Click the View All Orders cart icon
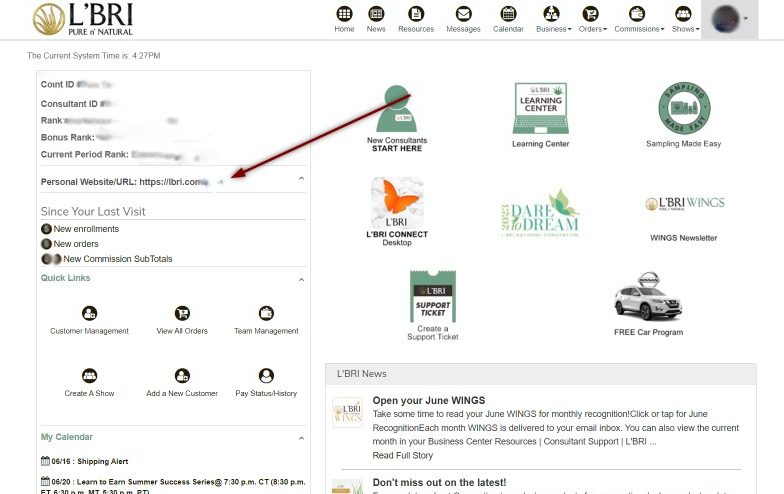784x494 pixels. (x=182, y=313)
